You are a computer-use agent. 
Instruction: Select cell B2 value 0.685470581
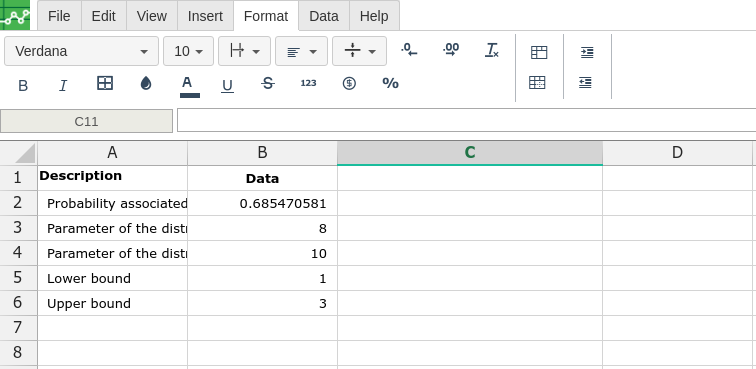point(262,203)
